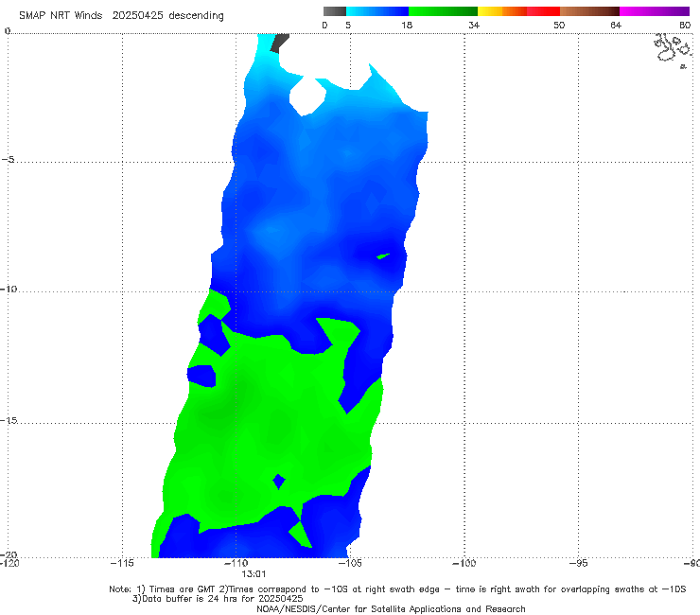
Task: Click the longitude label '-115'
Action: tap(122, 563)
